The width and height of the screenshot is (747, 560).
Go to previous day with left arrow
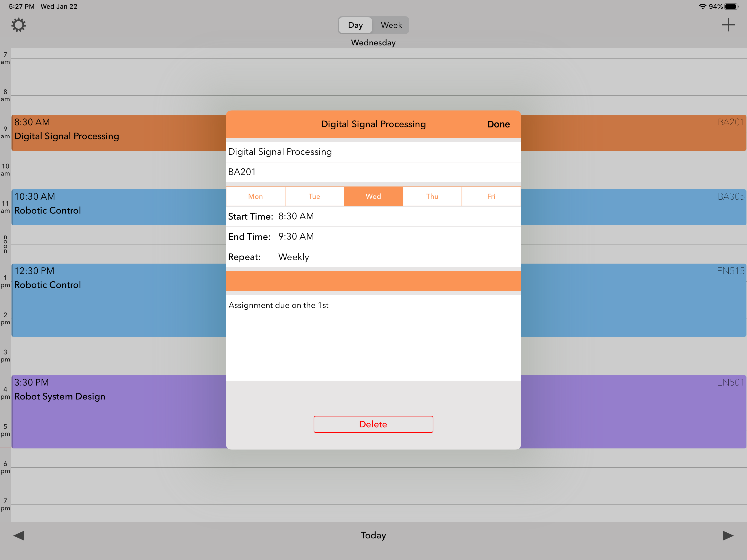pos(19,535)
